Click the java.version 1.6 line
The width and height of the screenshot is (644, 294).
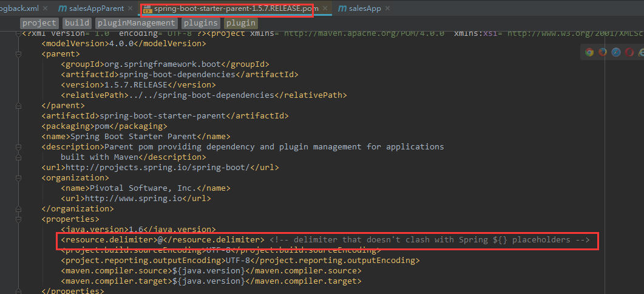point(138,229)
